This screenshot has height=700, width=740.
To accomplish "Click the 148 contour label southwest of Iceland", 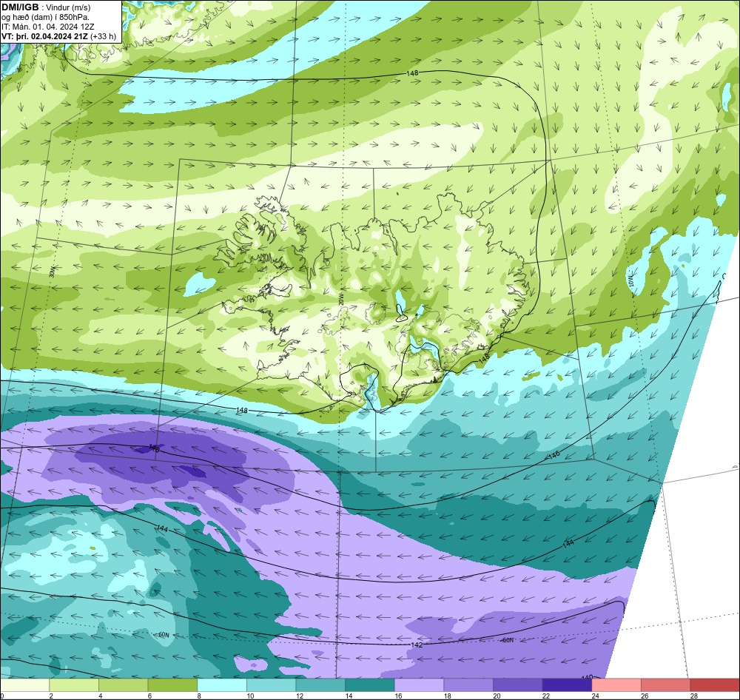I will click(242, 410).
